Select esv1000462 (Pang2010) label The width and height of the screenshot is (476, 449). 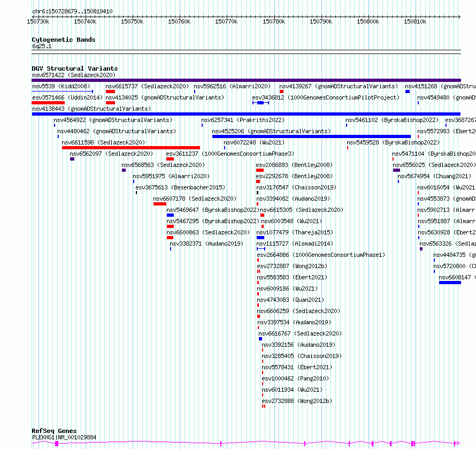[295, 378]
